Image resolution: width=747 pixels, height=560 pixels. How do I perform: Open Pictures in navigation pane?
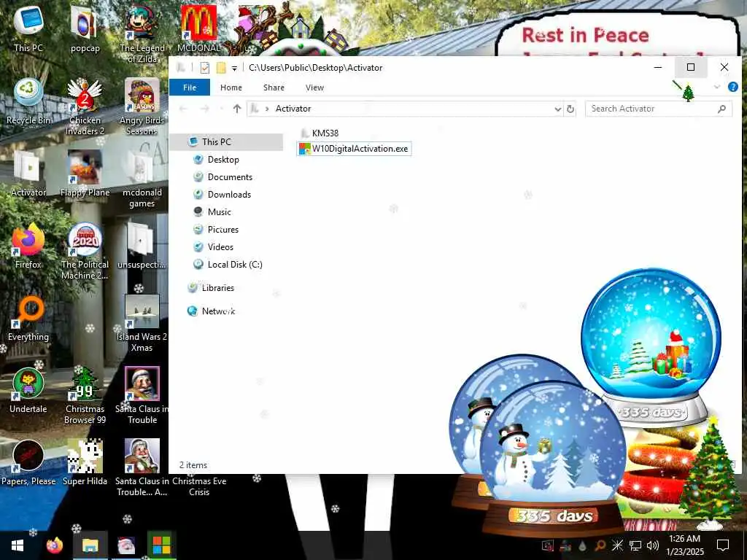tap(222, 230)
